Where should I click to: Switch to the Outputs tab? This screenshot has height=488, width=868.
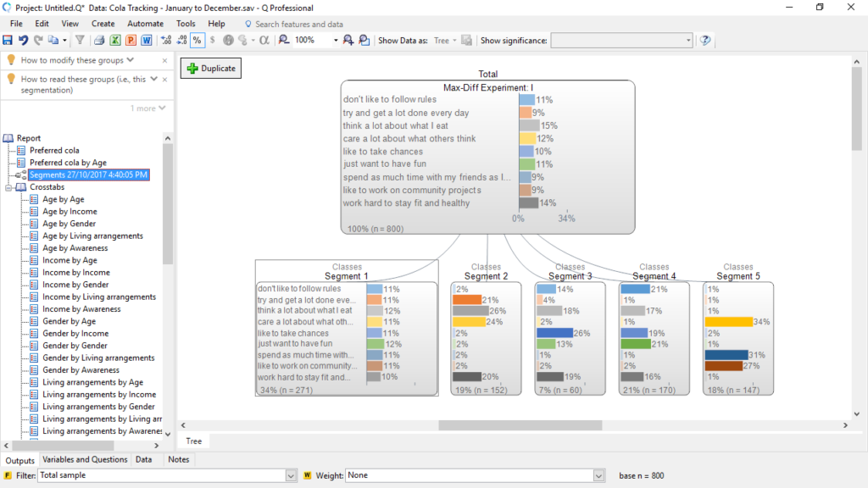pos(20,460)
